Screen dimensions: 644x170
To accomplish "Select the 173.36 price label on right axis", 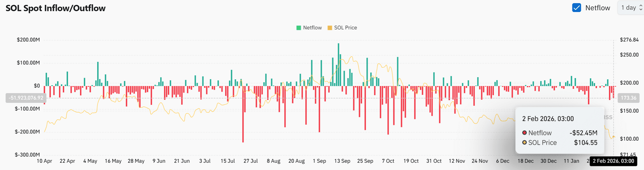I will click(x=628, y=98).
